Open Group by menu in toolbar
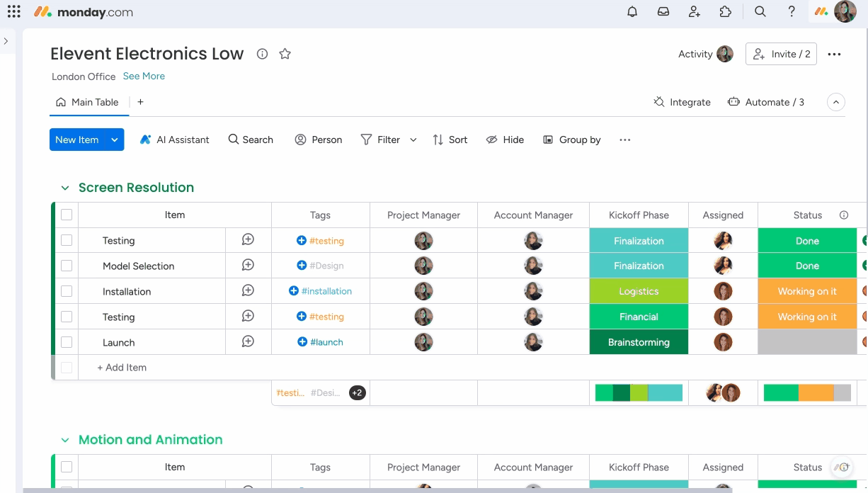The height and width of the screenshot is (493, 868). point(572,140)
